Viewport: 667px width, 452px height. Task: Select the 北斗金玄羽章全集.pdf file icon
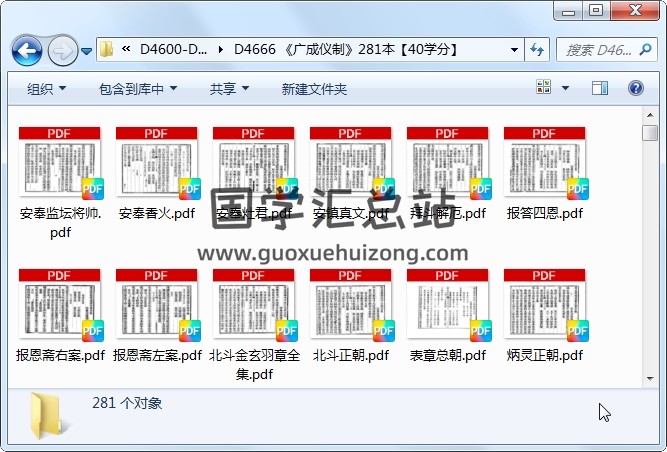pos(254,305)
